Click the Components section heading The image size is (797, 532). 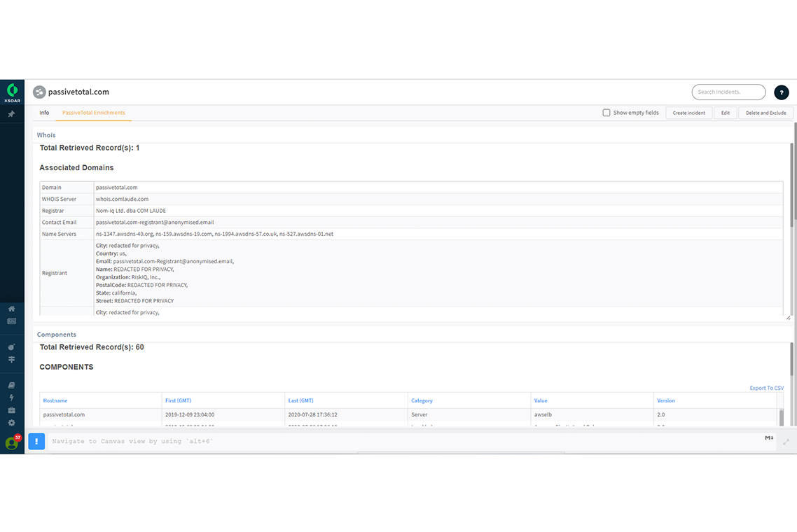pyautogui.click(x=57, y=335)
